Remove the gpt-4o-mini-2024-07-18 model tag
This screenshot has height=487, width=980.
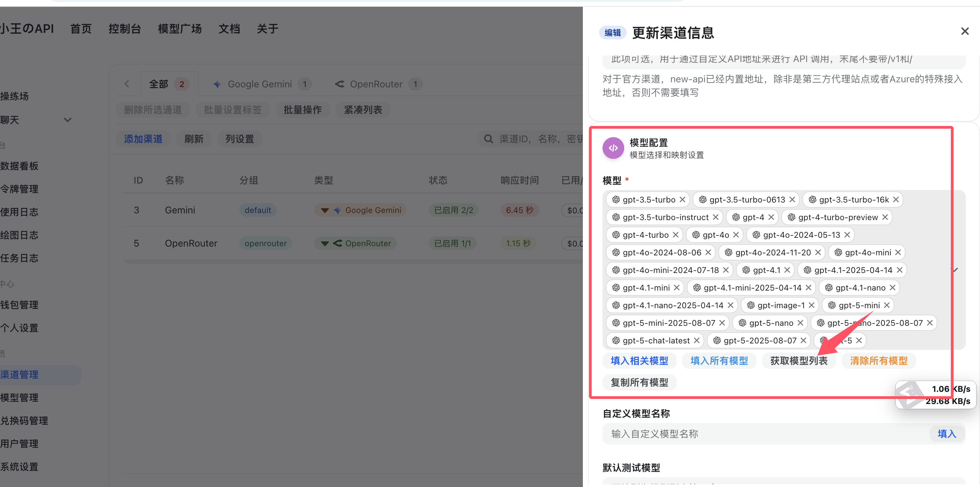726,270
